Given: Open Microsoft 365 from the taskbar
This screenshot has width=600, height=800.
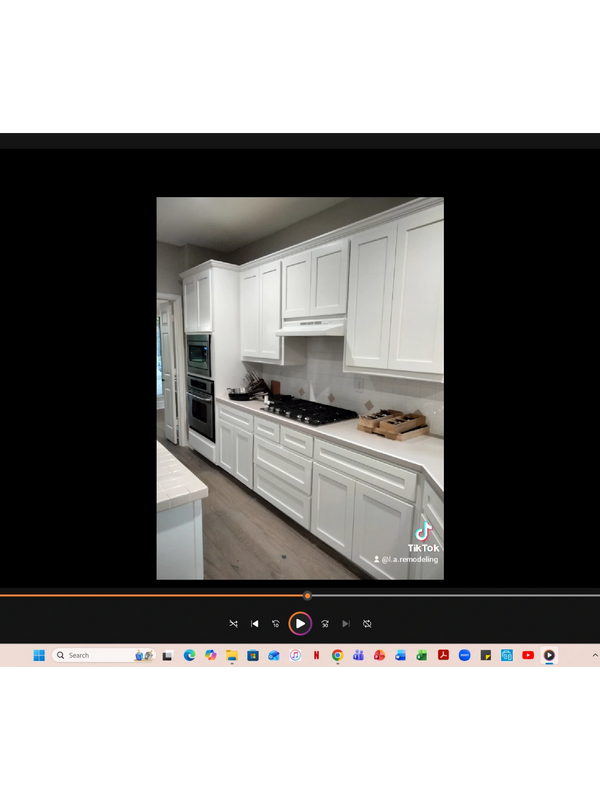Looking at the screenshot, I should coord(380,655).
